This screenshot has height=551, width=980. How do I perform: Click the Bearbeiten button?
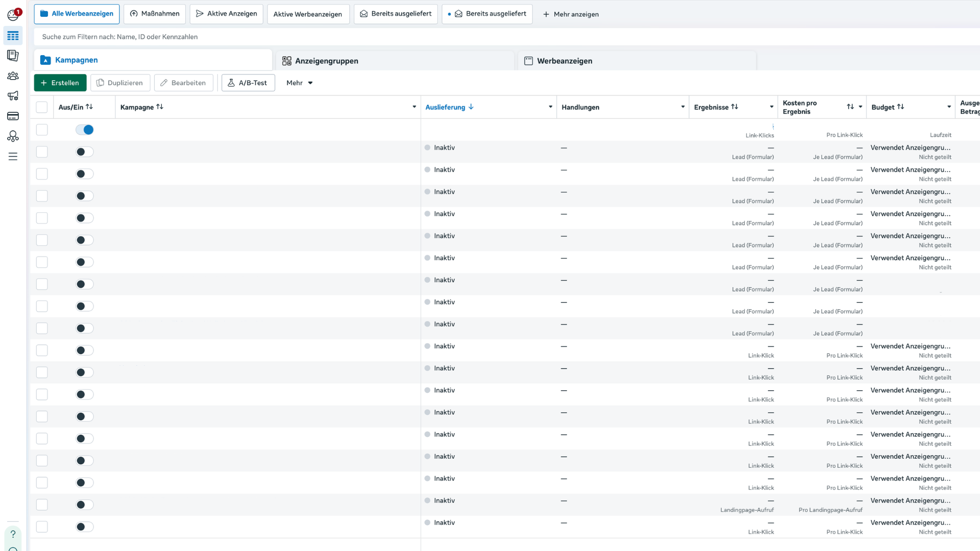pyautogui.click(x=183, y=83)
